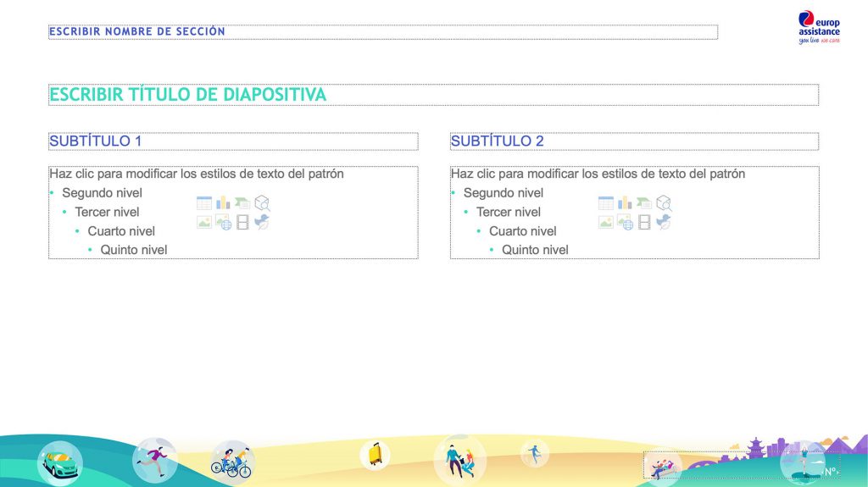The height and width of the screenshot is (487, 868).
Task: Insert SmartArt graphic in the Subtítulo 1 content placeholder
Action: (242, 203)
